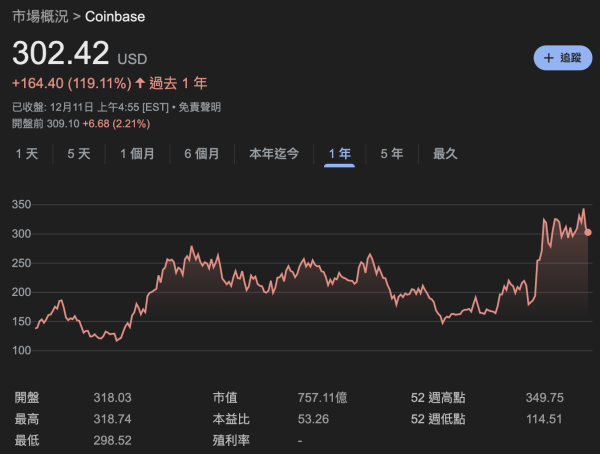
Task: Click the 本益比 value 53.26
Action: click(x=313, y=419)
